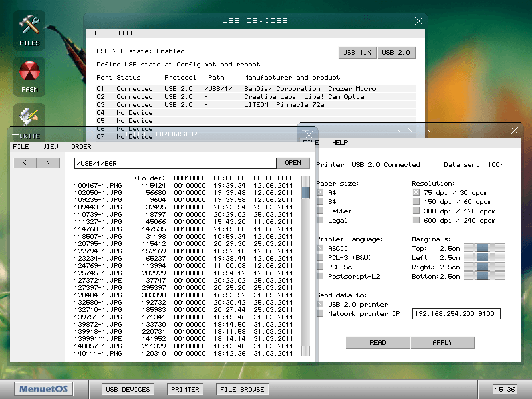The height and width of the screenshot is (399, 532).
Task: Open the FILE menu in USB Devices window
Action: point(97,33)
